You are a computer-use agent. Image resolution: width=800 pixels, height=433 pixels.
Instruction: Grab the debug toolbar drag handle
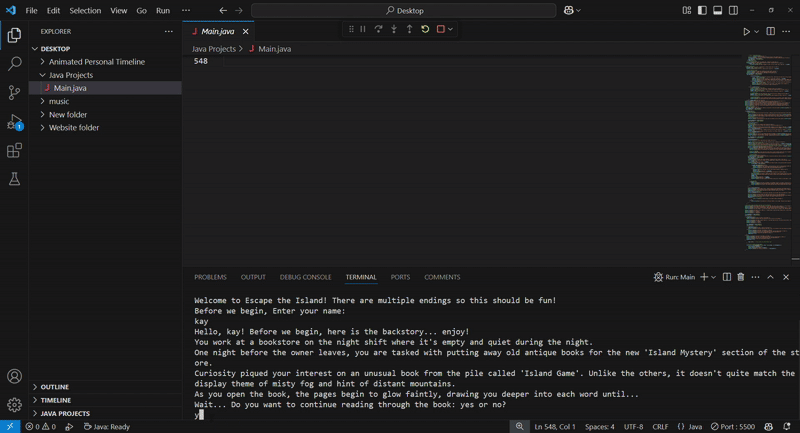pyautogui.click(x=351, y=29)
